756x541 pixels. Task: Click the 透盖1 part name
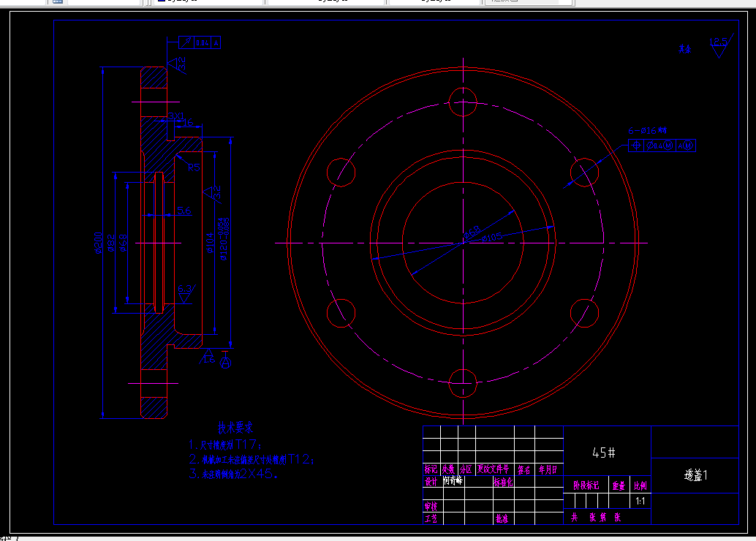(x=695, y=475)
